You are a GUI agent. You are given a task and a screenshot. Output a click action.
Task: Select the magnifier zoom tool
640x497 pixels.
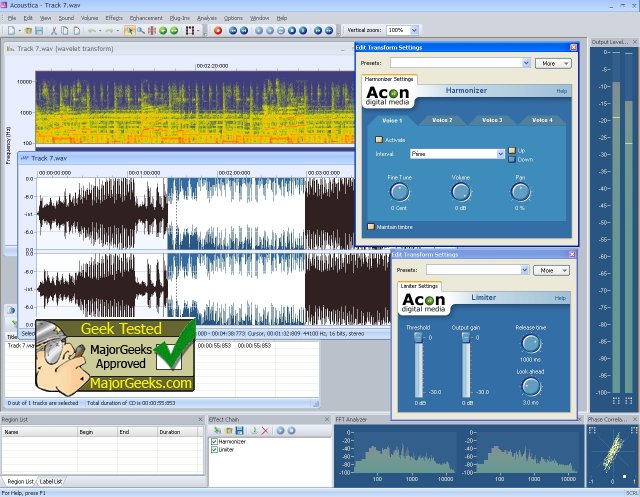pyautogui.click(x=141, y=31)
